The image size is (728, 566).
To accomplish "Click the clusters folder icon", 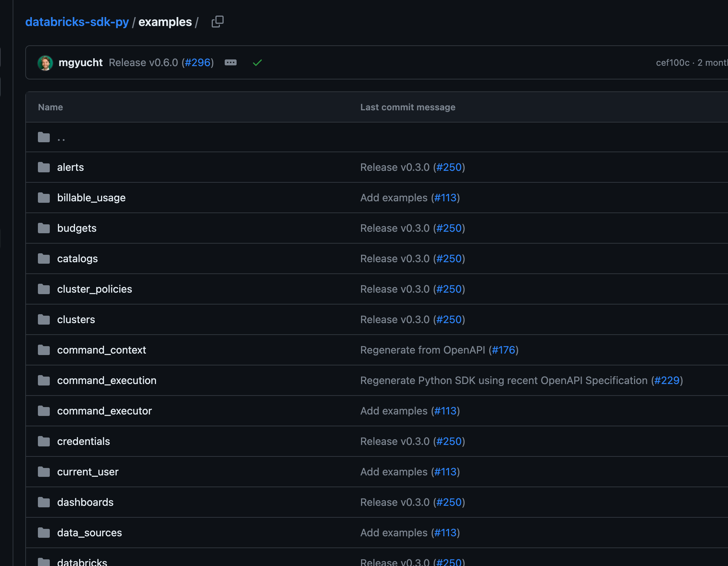I will tap(44, 319).
